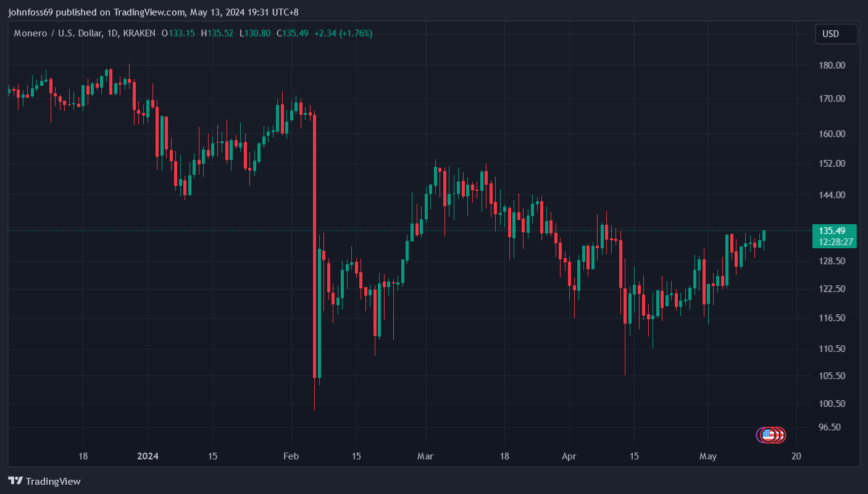The width and height of the screenshot is (868, 494).
Task: Click the 116.50 price axis label
Action: point(832,318)
